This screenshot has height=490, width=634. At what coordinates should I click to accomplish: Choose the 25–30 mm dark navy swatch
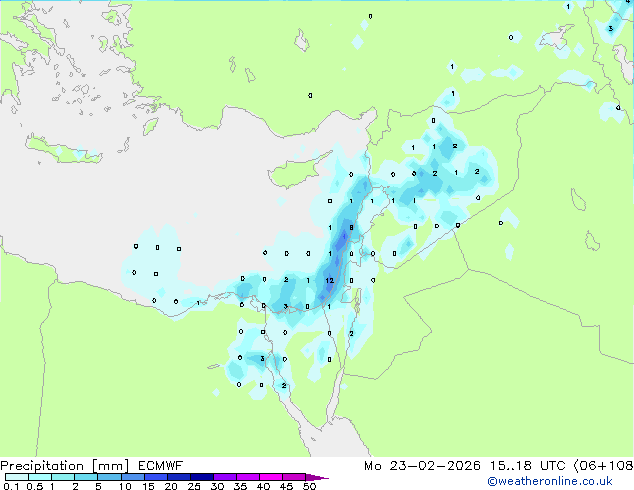coord(201,477)
